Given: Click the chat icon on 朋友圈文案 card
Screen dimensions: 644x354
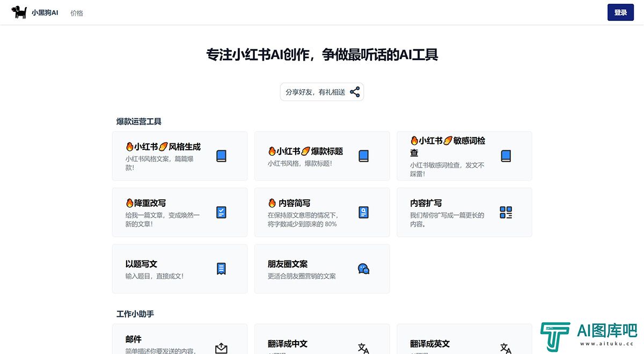Looking at the screenshot, I should (x=364, y=269).
